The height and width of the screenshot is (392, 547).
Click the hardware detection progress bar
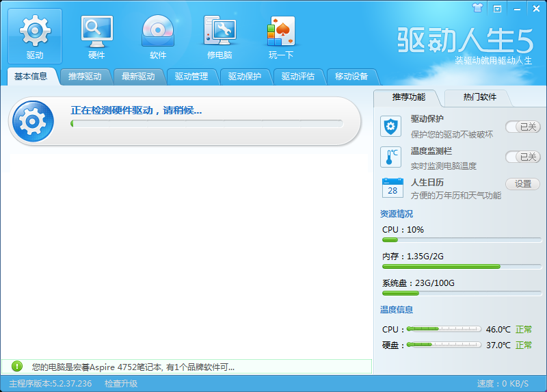(x=207, y=124)
